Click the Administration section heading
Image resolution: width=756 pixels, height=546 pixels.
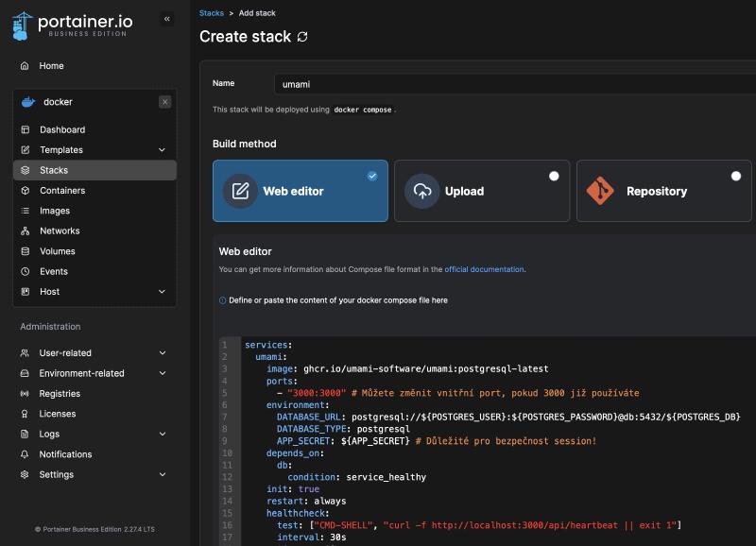(50, 327)
